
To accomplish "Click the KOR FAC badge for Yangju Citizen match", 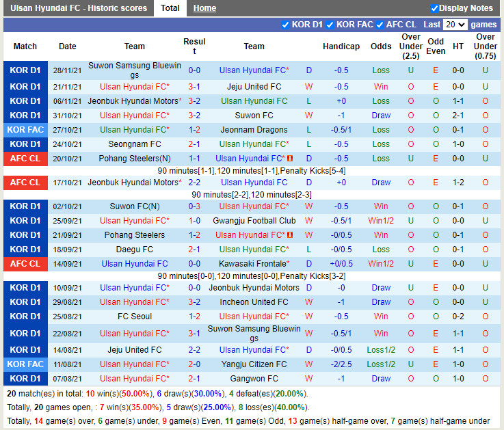I will point(25,364).
